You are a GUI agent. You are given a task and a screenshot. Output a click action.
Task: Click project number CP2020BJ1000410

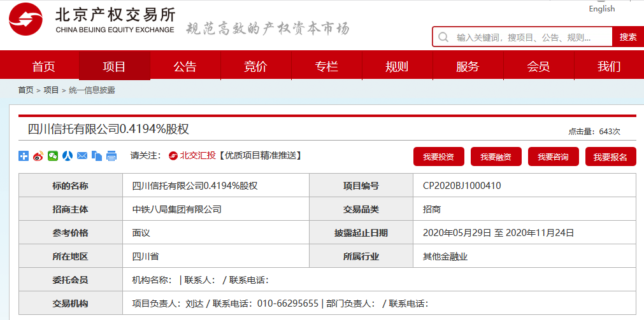(462, 186)
